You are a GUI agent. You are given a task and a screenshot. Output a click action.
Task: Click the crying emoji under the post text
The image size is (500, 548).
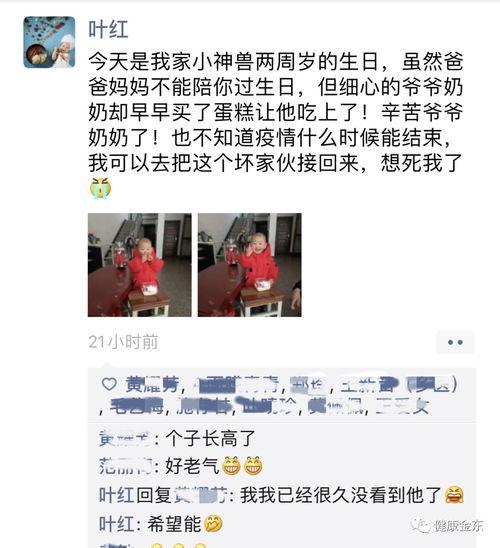tap(100, 188)
